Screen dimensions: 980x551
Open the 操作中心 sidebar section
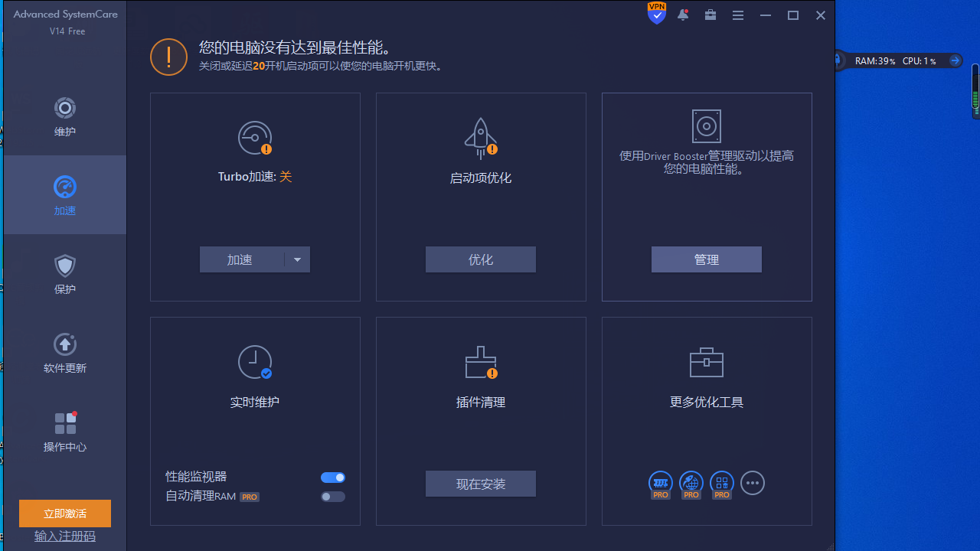tap(64, 432)
